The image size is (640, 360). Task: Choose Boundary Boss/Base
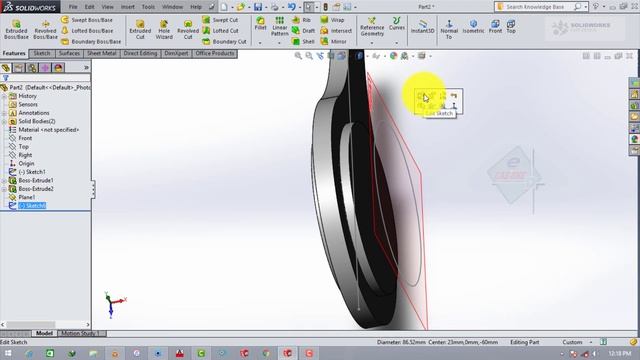91,42
